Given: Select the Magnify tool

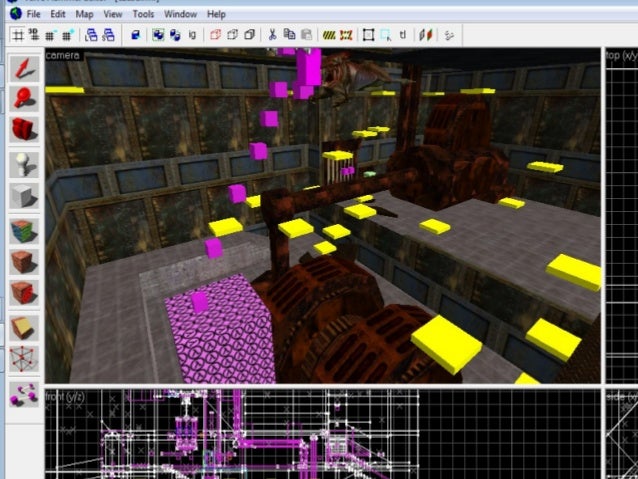Looking at the screenshot, I should [24, 98].
